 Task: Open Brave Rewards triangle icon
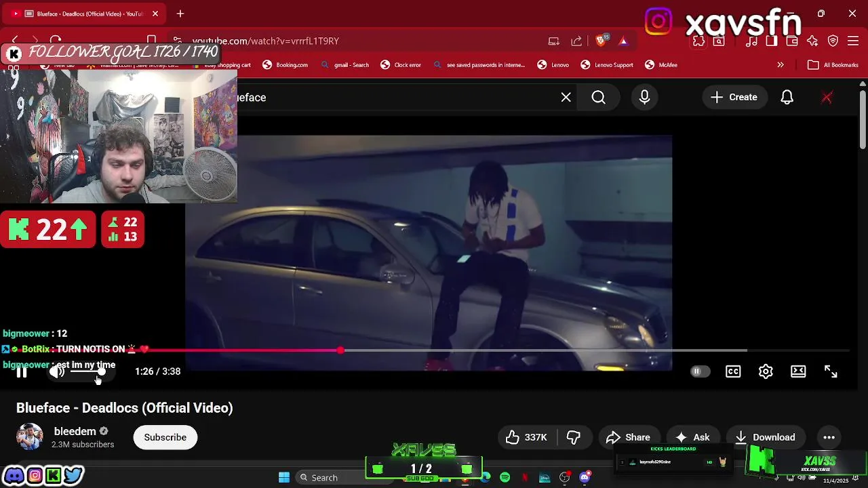(623, 41)
